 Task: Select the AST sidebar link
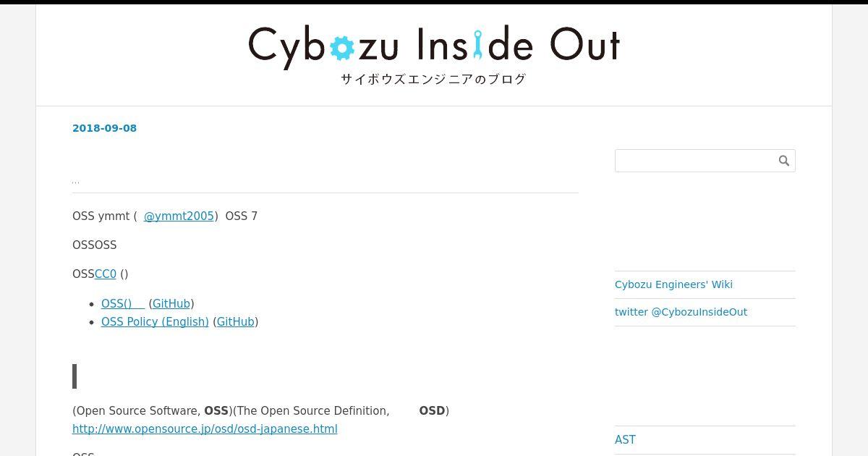click(625, 440)
